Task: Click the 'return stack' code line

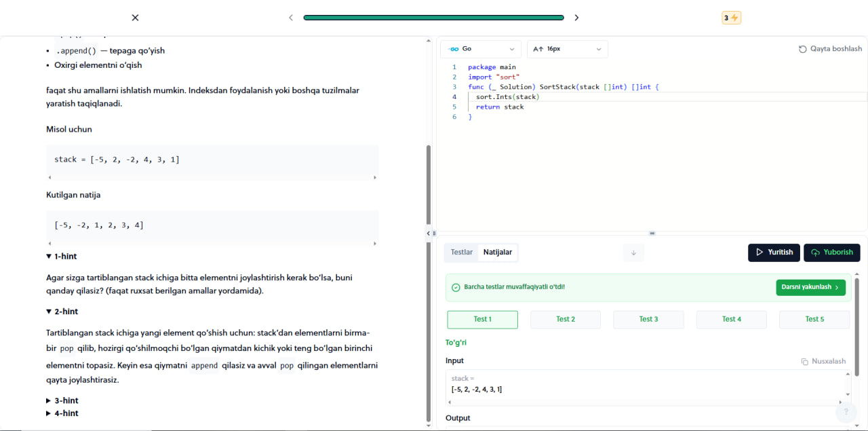Action: point(500,107)
